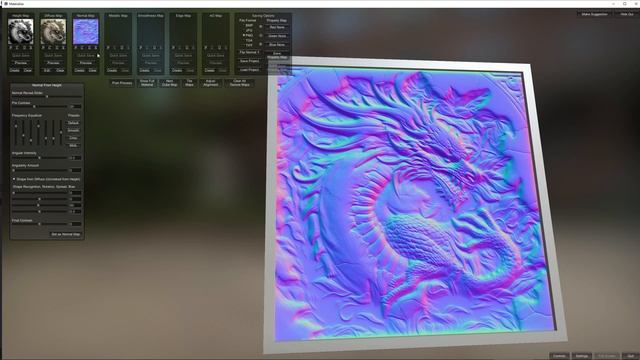Toggle Flip Normal Y option
640x360 pixels.
(249, 52)
